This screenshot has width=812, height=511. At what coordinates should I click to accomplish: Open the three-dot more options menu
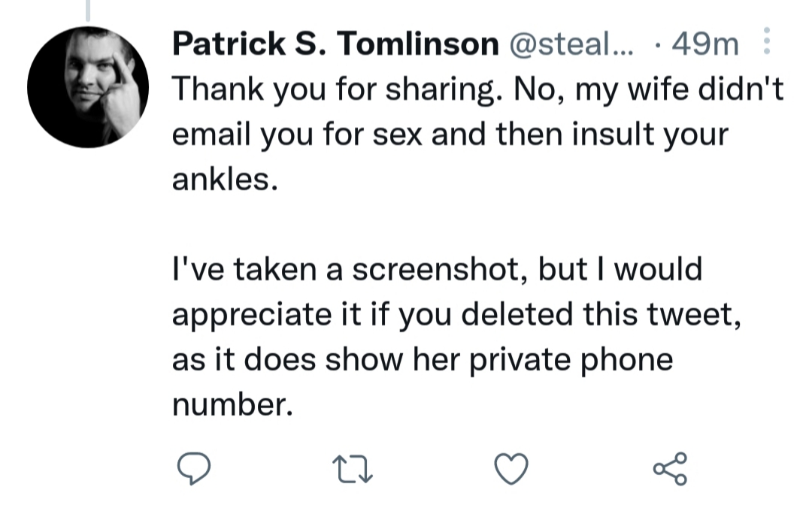coord(767,41)
